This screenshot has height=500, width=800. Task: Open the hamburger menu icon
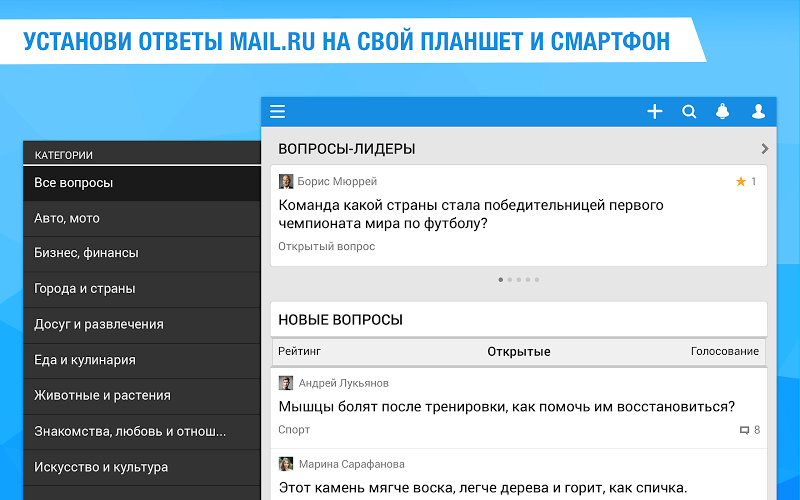click(x=278, y=111)
